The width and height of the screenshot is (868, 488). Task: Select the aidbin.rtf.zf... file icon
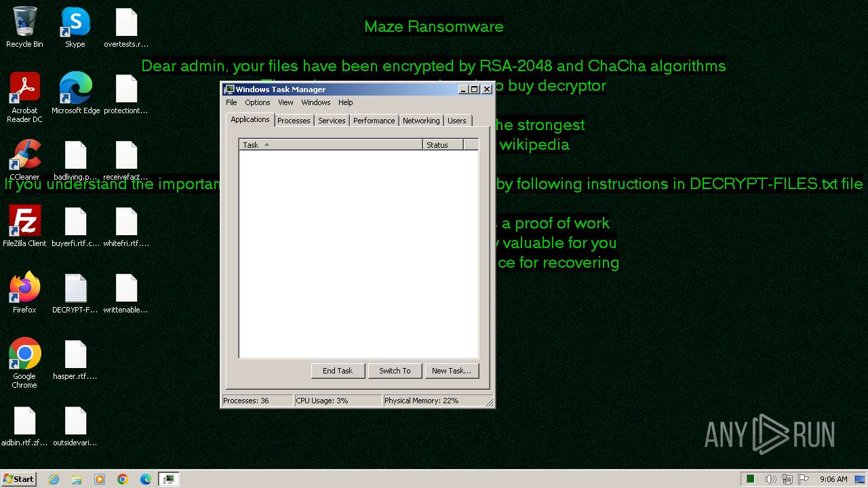point(24,426)
